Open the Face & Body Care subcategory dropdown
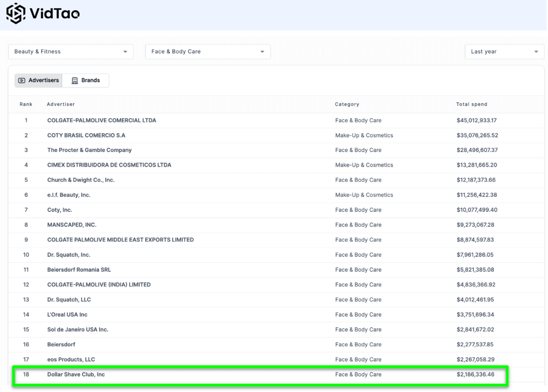 [208, 52]
